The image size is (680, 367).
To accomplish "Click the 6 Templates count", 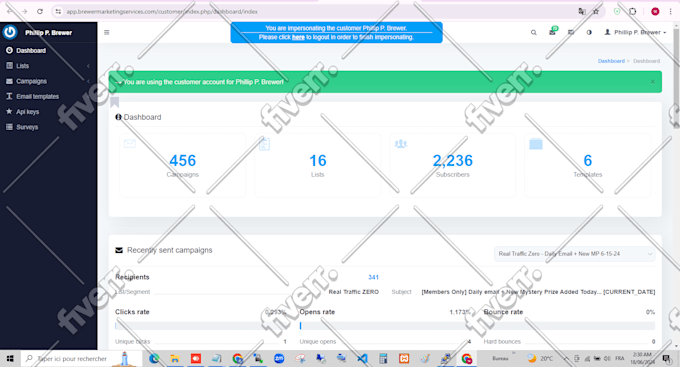I will 588,161.
